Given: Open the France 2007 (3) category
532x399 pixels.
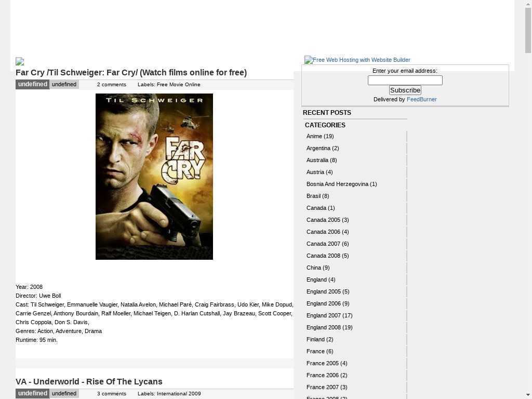Looking at the screenshot, I should point(327,387).
